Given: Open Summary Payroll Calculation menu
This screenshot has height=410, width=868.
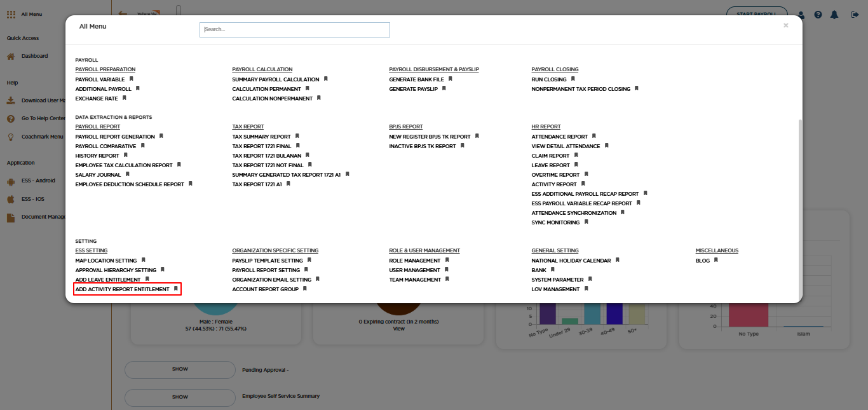Looking at the screenshot, I should pos(276,79).
